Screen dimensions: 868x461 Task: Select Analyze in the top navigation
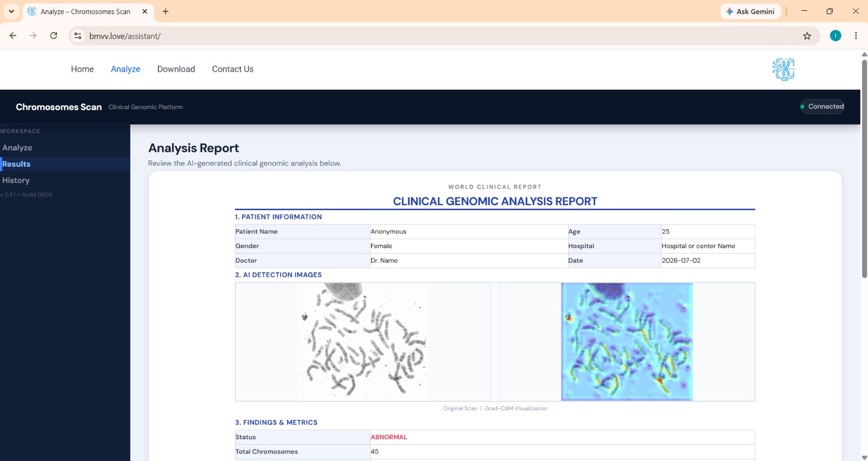coord(125,69)
